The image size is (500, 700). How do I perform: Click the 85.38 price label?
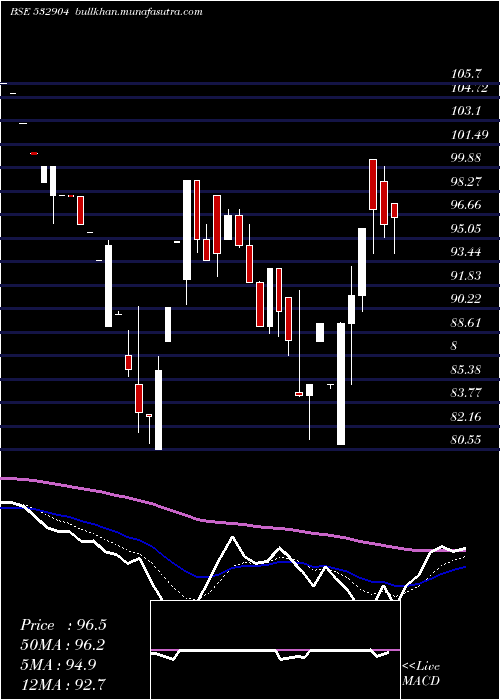click(x=466, y=370)
